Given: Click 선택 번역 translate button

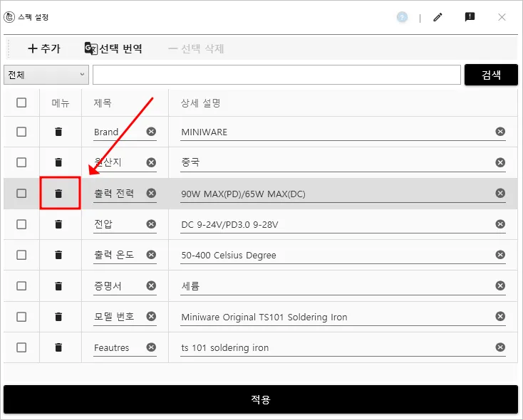Looking at the screenshot, I should point(113,48).
